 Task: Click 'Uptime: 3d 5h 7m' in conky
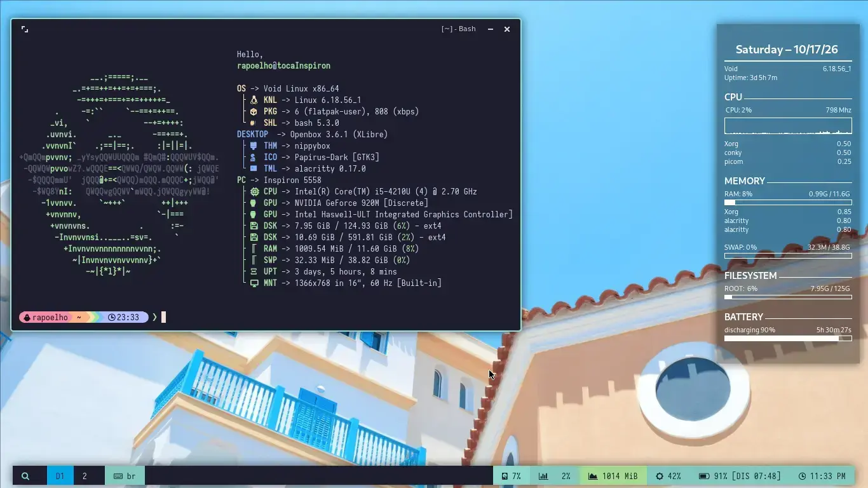[750, 78]
